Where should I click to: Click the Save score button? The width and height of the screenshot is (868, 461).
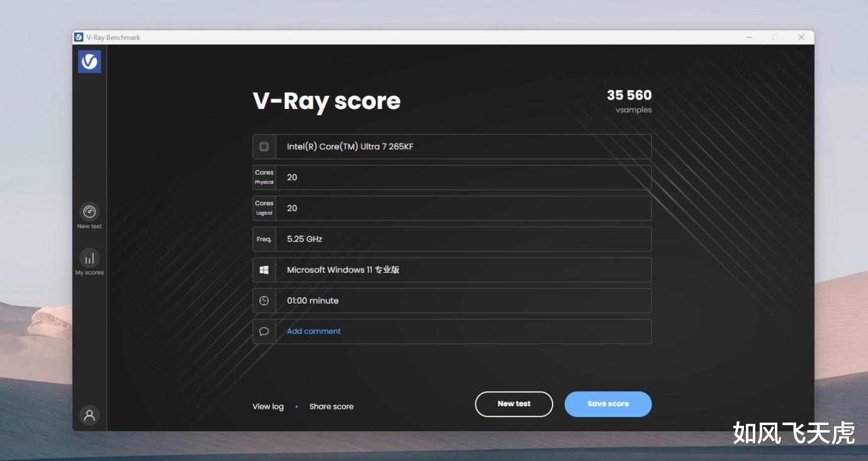pos(608,404)
